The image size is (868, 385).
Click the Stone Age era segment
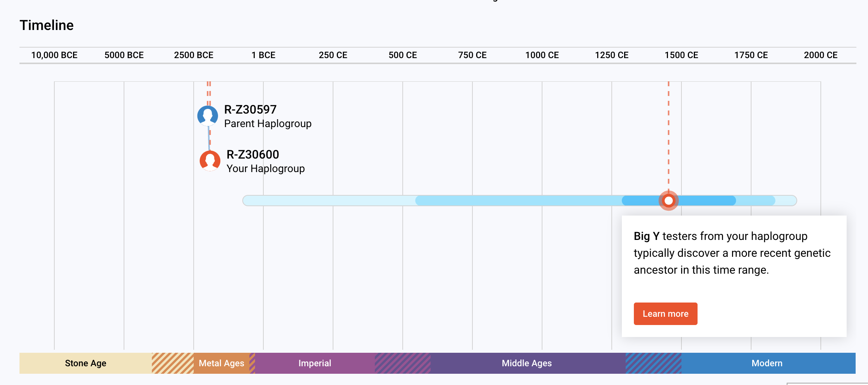click(x=85, y=363)
